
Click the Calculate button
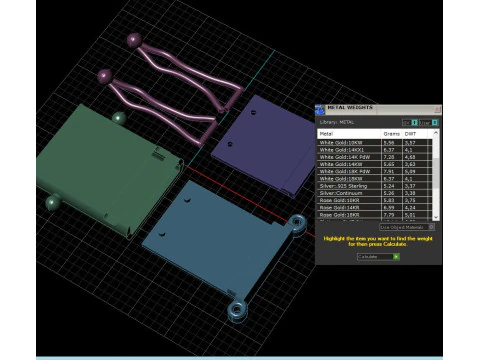pos(378,257)
